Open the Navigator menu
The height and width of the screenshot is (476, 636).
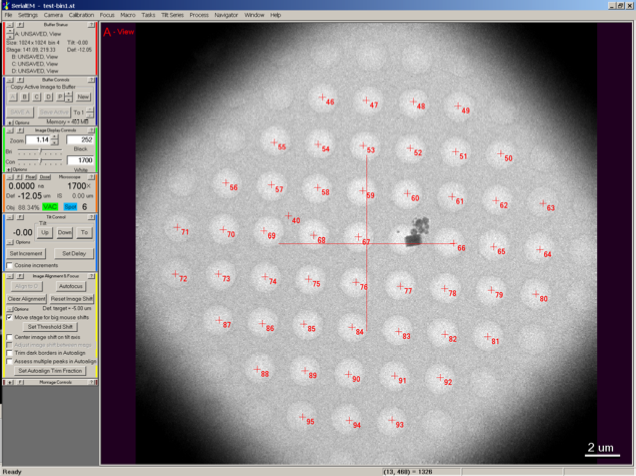tap(226, 15)
